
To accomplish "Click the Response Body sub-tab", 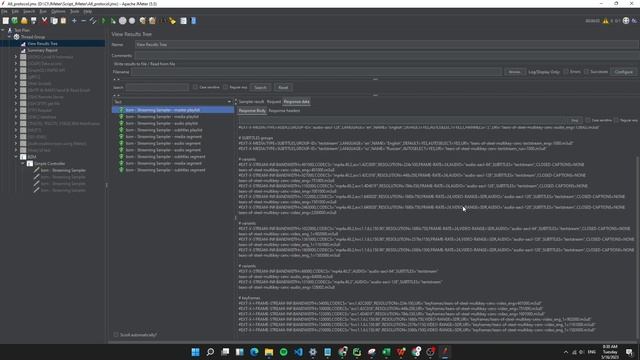I will point(252,111).
